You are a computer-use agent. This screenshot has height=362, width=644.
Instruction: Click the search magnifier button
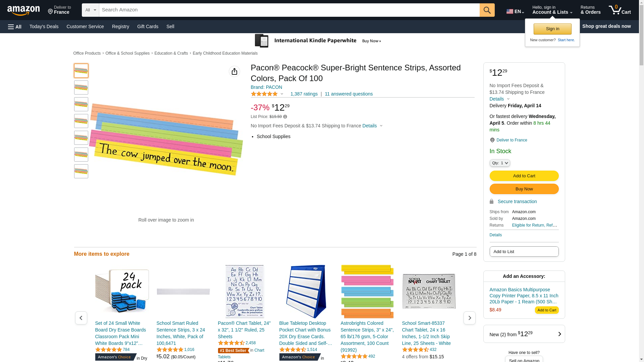(x=487, y=10)
